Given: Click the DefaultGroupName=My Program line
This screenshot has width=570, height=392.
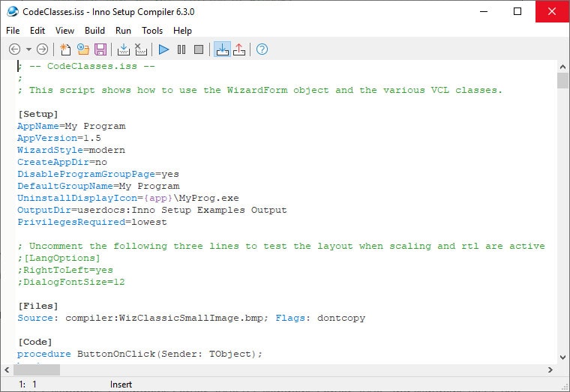Looking at the screenshot, I should click(98, 186).
